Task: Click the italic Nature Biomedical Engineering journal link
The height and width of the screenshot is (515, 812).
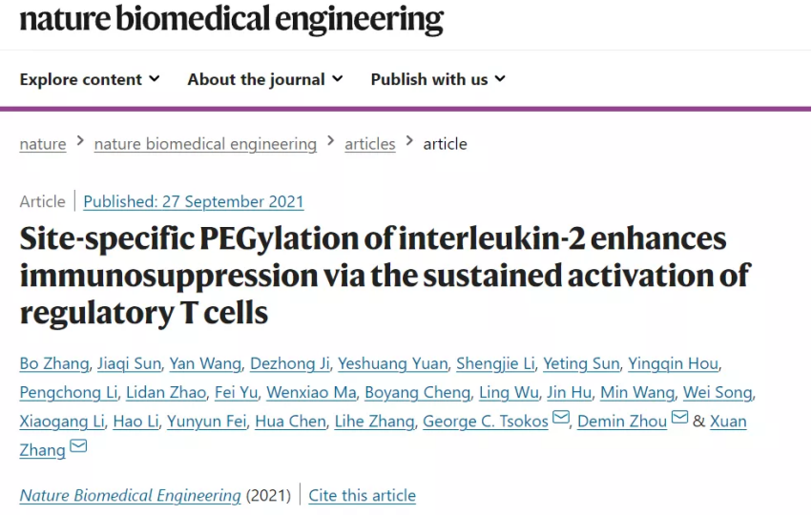Action: (130, 495)
